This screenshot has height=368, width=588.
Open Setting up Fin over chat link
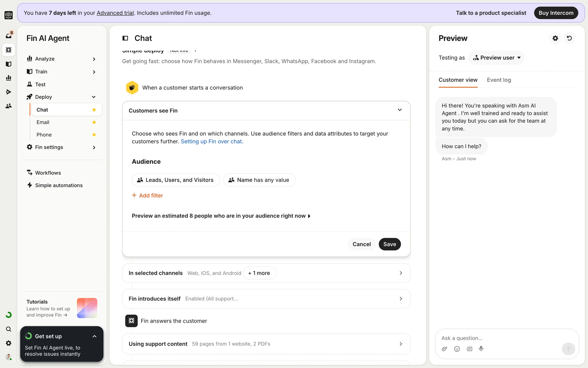[x=212, y=141]
